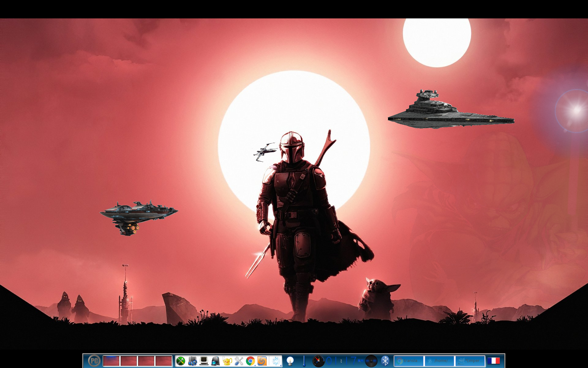
Task: Open the blue gears system configuration launcher
Action: pyautogui.click(x=192, y=361)
